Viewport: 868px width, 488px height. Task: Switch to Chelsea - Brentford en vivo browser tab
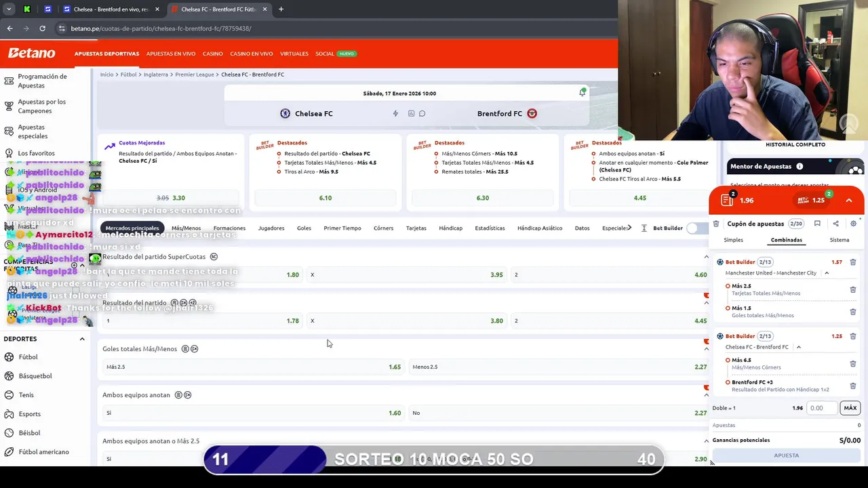111,9
